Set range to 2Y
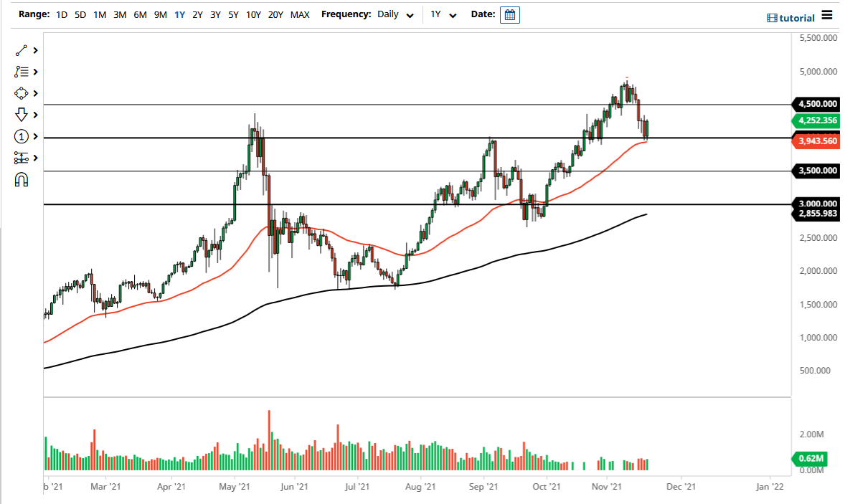The image size is (845, 504). click(198, 15)
